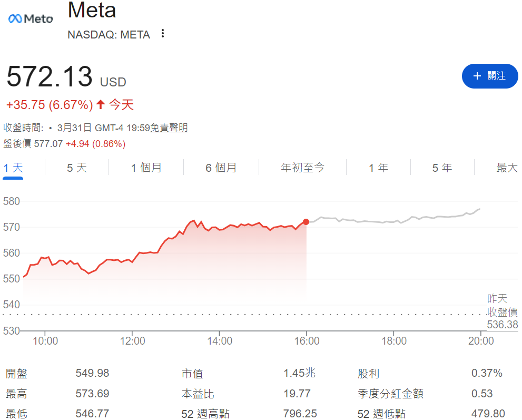The height and width of the screenshot is (420, 522).
Task: Open the 免責聲明 disclaimer link
Action: 169,128
